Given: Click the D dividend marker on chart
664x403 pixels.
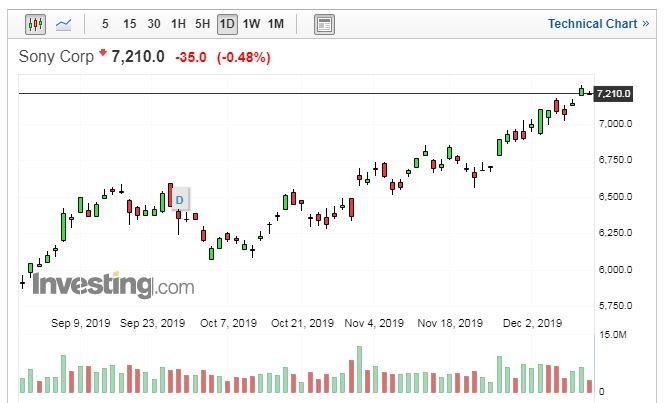Looking at the screenshot, I should pos(180,199).
